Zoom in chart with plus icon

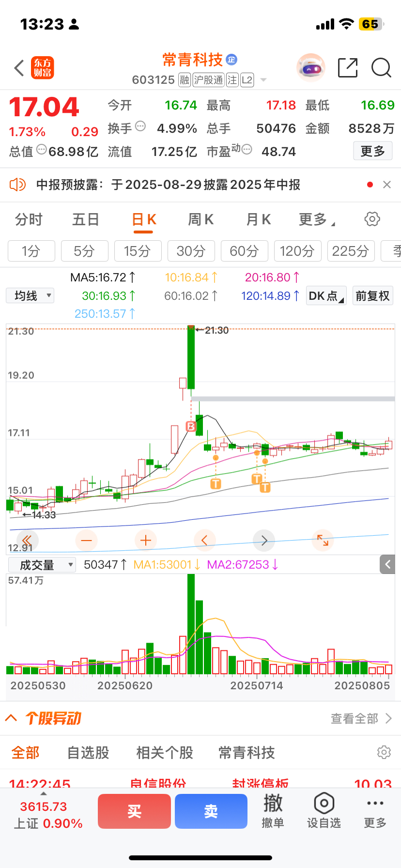click(146, 540)
